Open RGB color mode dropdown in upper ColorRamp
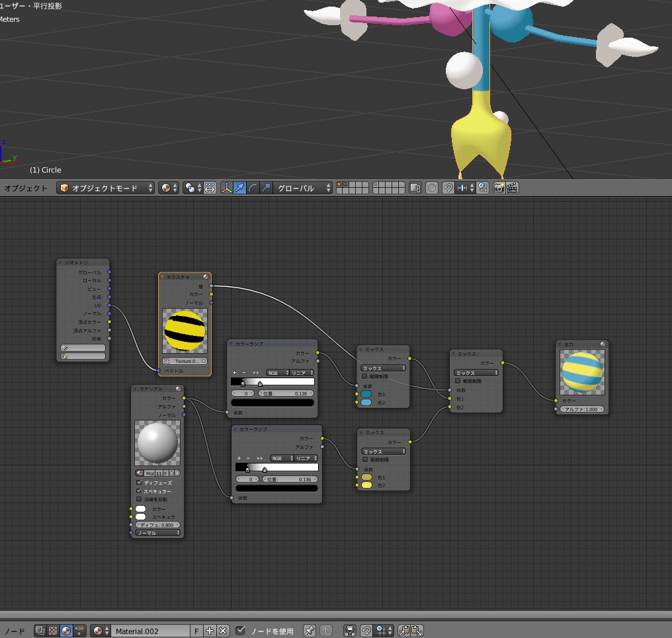 278,373
